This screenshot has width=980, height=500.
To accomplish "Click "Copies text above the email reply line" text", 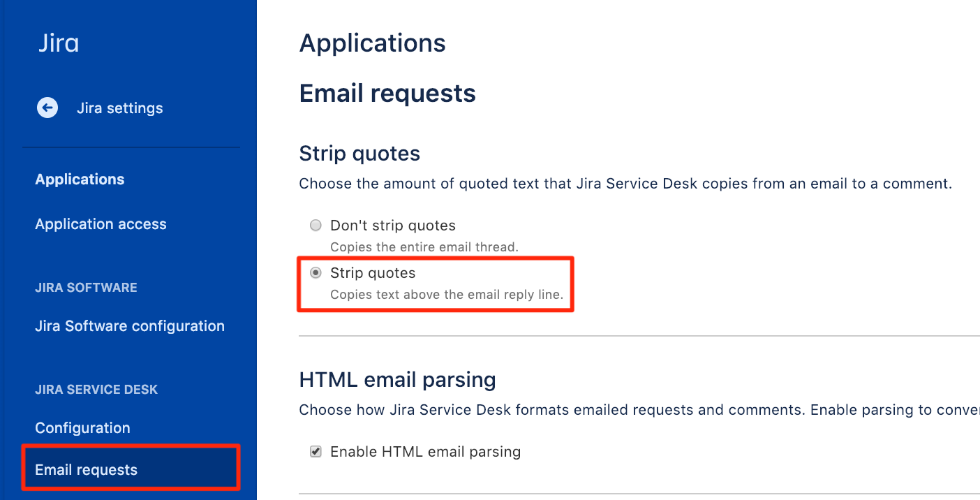I will tap(447, 295).
